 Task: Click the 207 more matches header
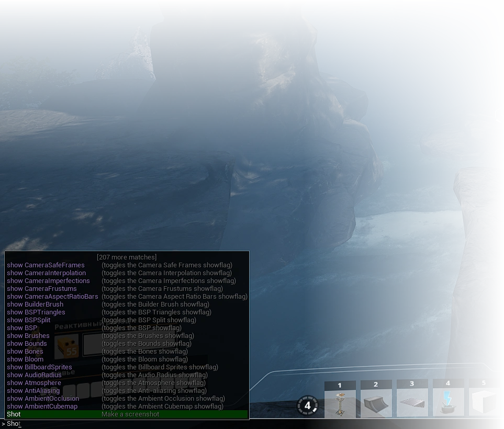coord(126,257)
